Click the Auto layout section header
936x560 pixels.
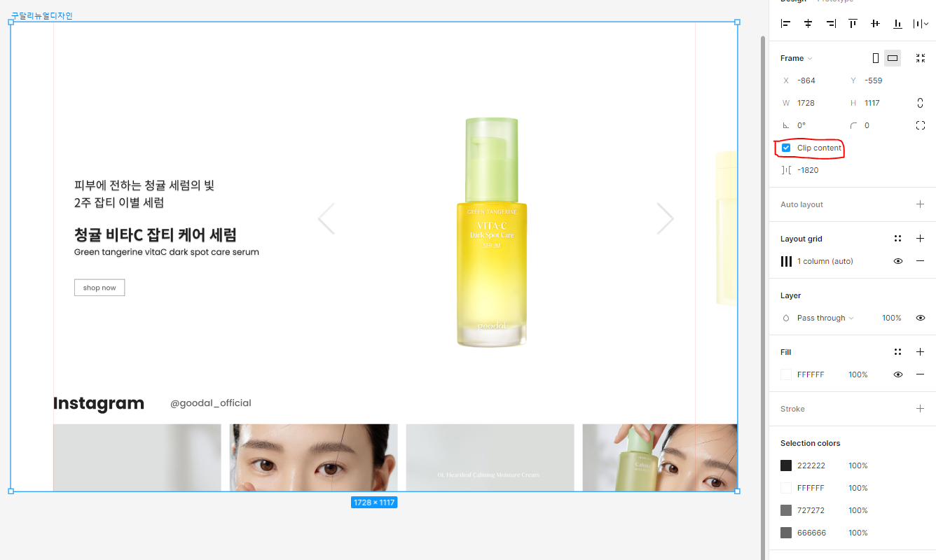click(801, 204)
